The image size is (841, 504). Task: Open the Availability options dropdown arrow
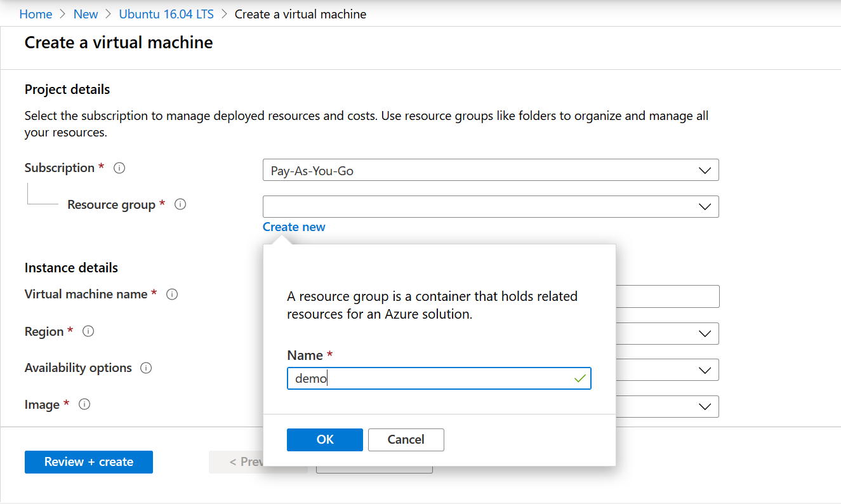(x=704, y=370)
